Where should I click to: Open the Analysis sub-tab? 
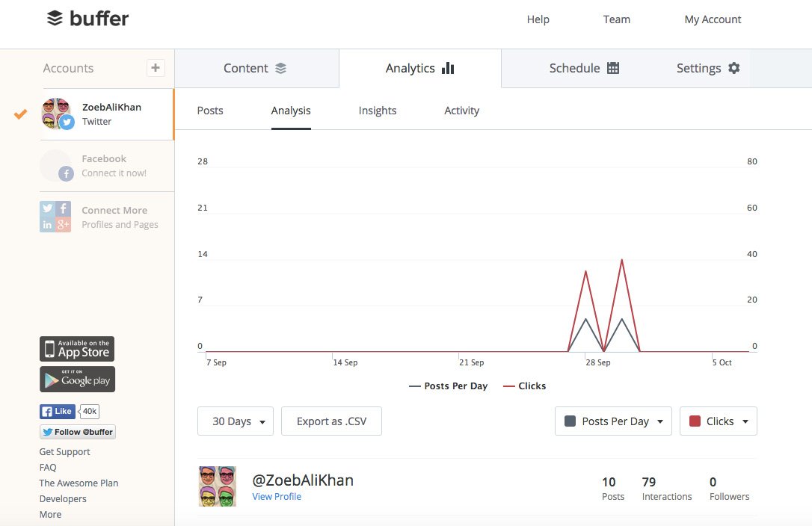291,111
